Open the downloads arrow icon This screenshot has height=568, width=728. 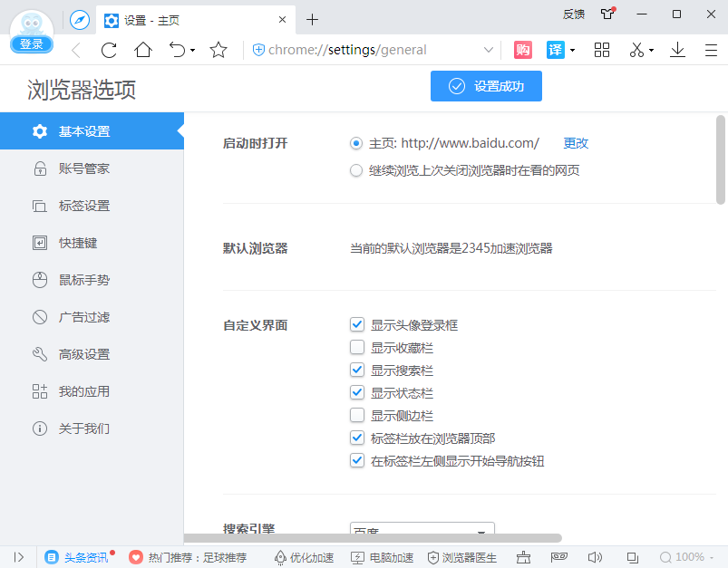click(678, 50)
